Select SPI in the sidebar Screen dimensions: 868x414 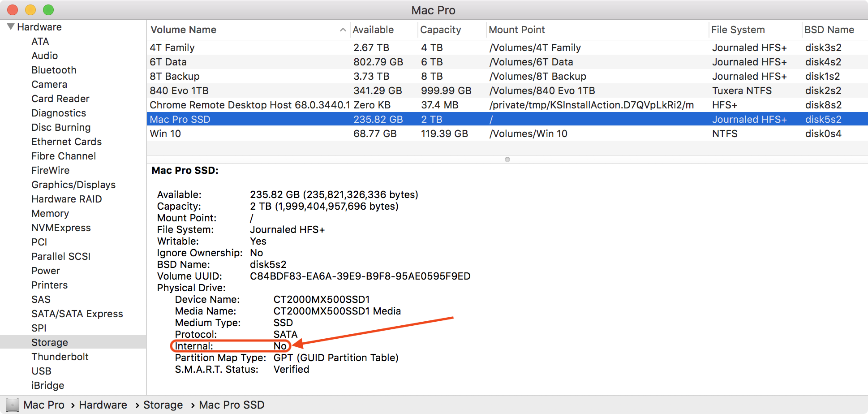pyautogui.click(x=39, y=328)
